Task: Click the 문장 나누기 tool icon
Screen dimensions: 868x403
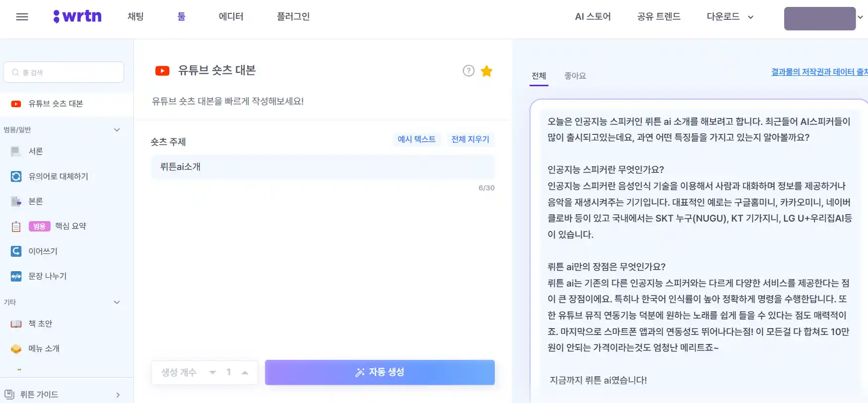Action: (16, 276)
